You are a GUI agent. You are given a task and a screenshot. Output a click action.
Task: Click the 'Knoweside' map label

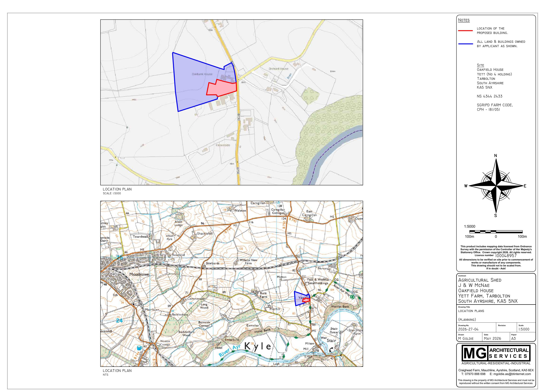coord(223,145)
